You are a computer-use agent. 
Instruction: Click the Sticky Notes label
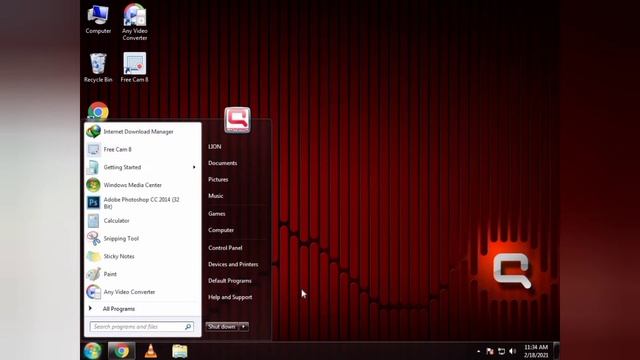(119, 256)
